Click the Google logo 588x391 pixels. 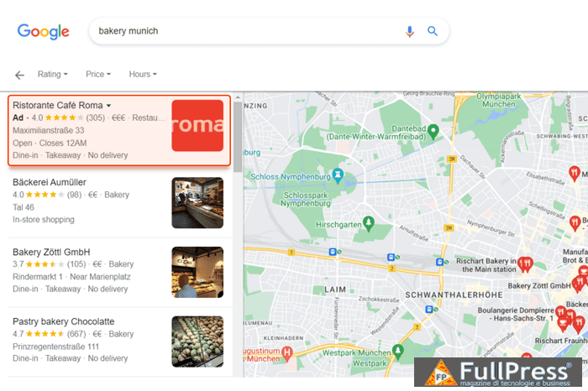[x=43, y=32]
